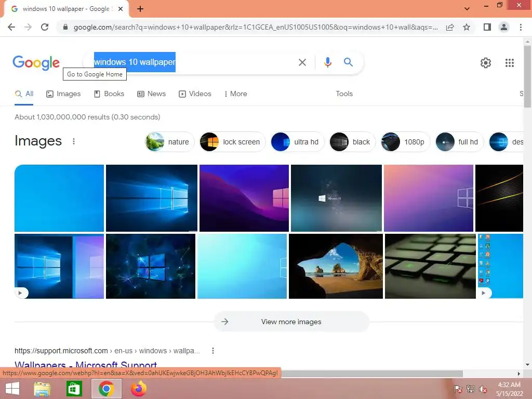Open the plain light blue wallpaper thumbnail
532x399 pixels.
pyautogui.click(x=59, y=198)
